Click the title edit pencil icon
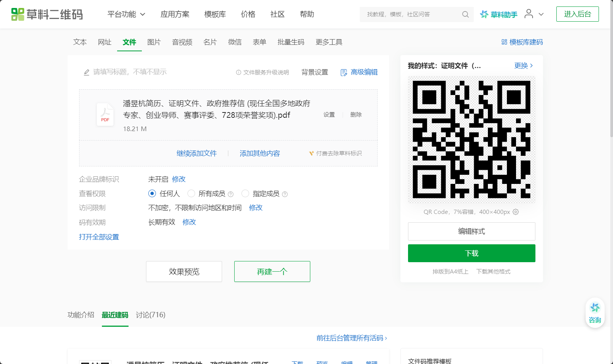This screenshot has width=613, height=364. [x=87, y=72]
